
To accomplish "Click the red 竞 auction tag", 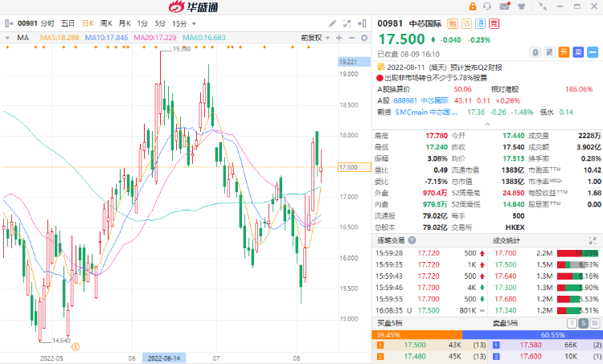I will pos(494,24).
